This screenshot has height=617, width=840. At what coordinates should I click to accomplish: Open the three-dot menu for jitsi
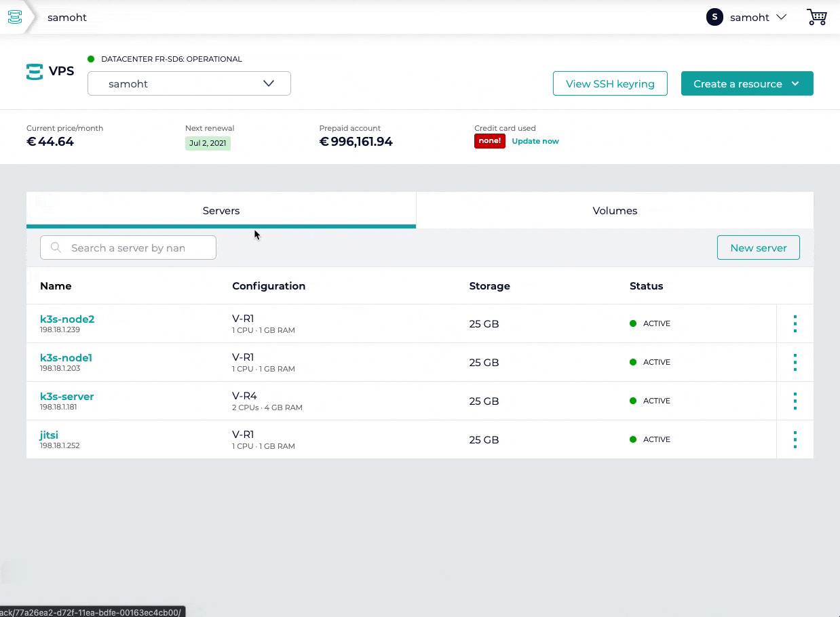(x=795, y=439)
